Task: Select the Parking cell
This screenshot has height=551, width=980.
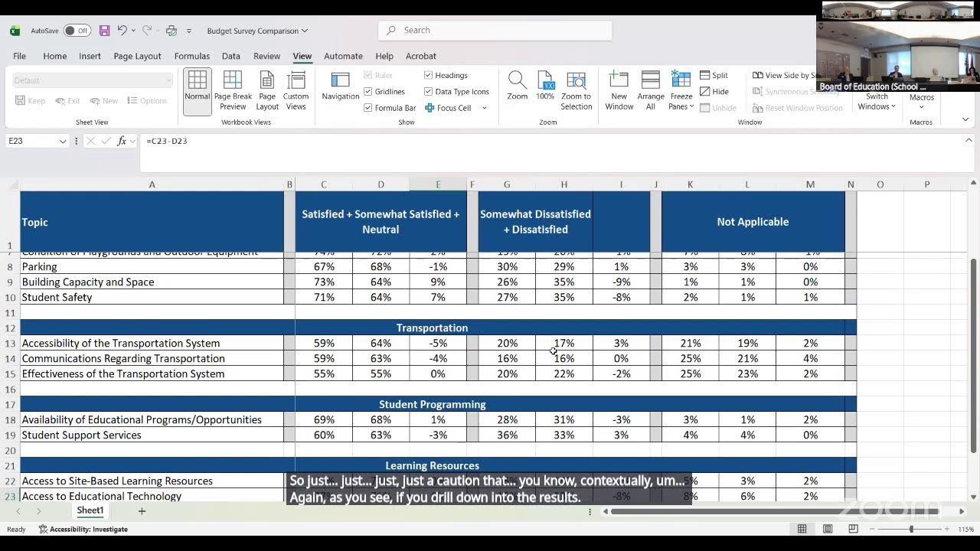Action: (152, 266)
